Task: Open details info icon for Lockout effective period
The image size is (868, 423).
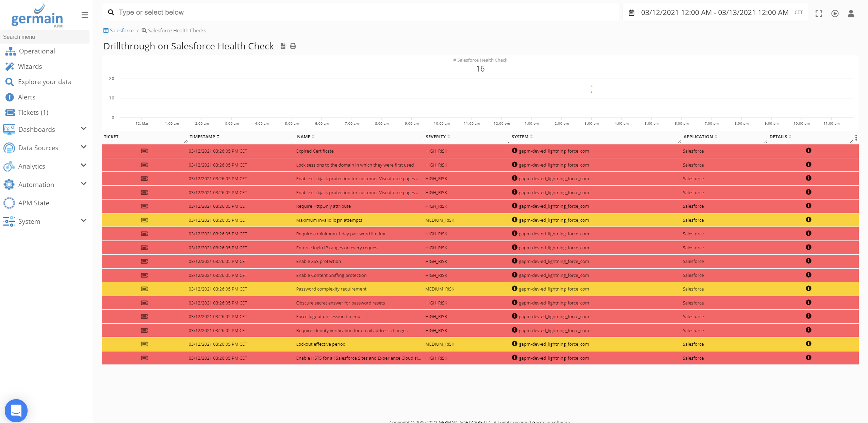Action: click(x=808, y=344)
